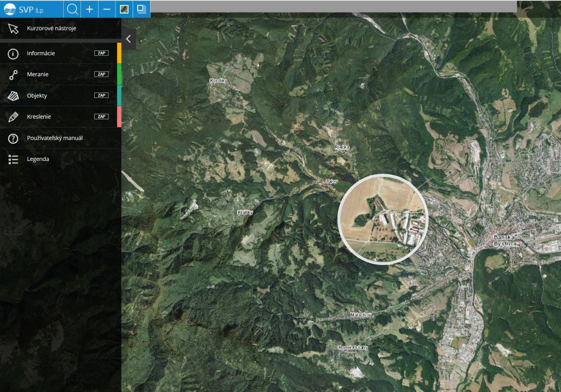Collapse the sidebar with the chevron arrow
This screenshot has height=392, width=561.
[128, 39]
